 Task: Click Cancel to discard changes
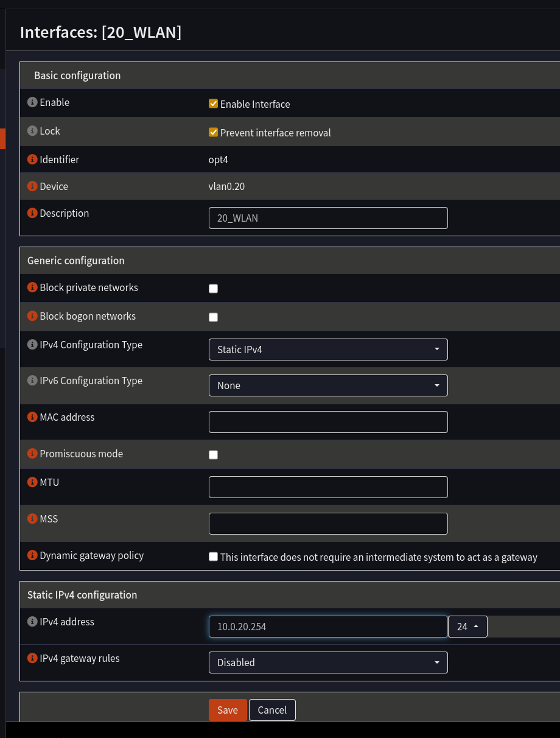[x=272, y=709]
